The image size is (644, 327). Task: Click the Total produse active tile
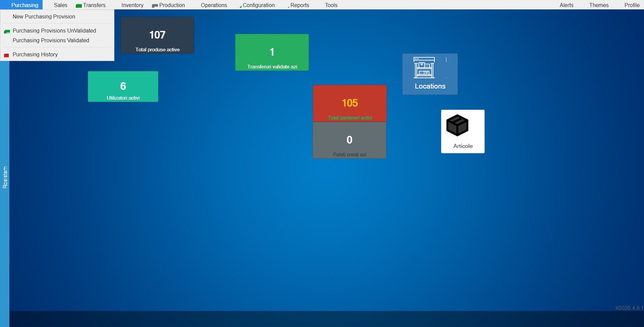pyautogui.click(x=157, y=35)
